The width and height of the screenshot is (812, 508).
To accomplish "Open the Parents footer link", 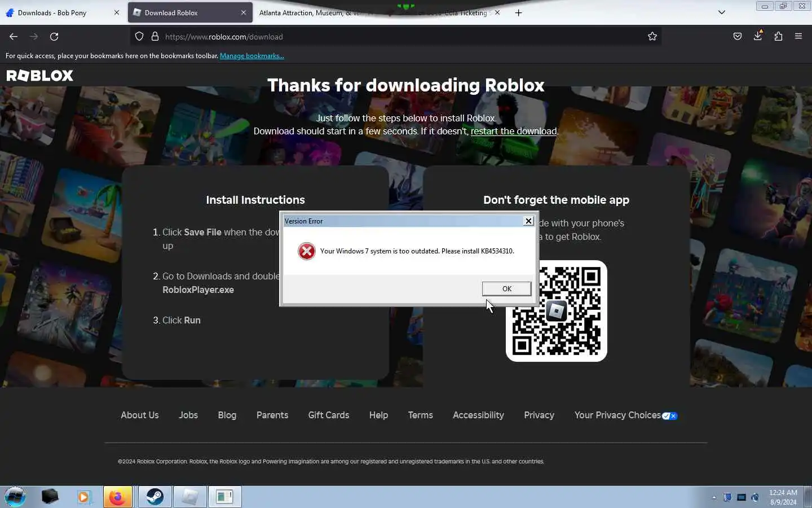I will click(x=272, y=415).
